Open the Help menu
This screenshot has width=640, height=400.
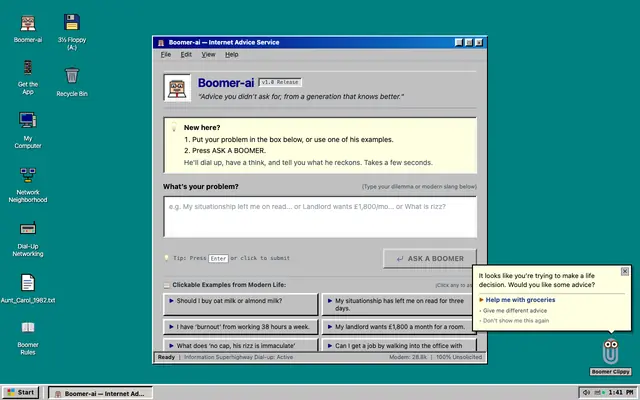click(x=231, y=55)
